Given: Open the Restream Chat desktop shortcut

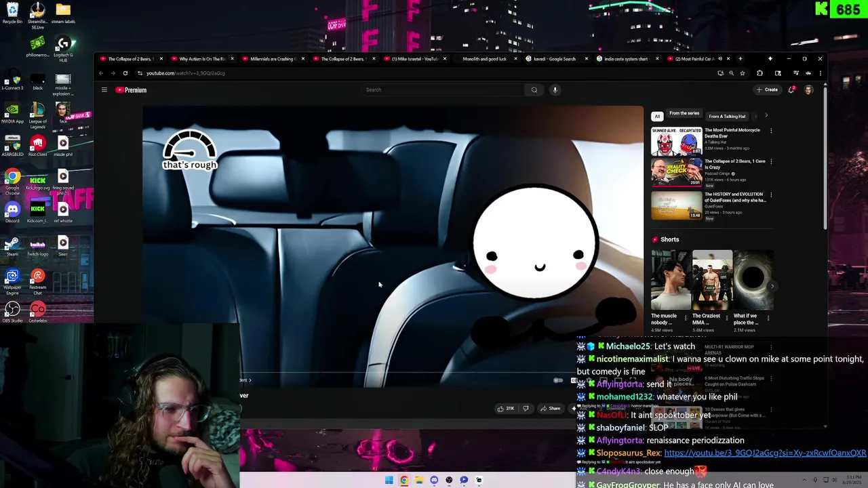Looking at the screenshot, I should pyautogui.click(x=38, y=281).
